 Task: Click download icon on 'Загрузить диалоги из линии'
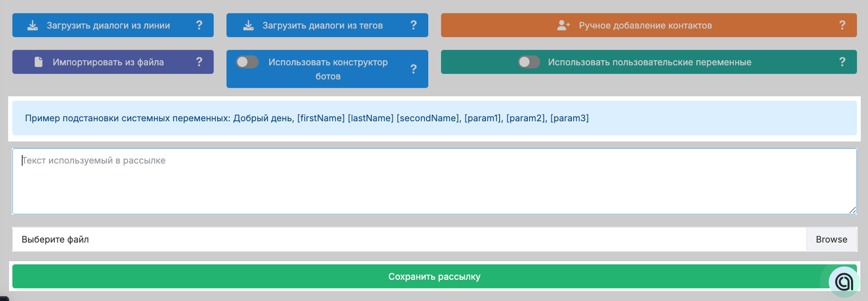[x=33, y=25]
